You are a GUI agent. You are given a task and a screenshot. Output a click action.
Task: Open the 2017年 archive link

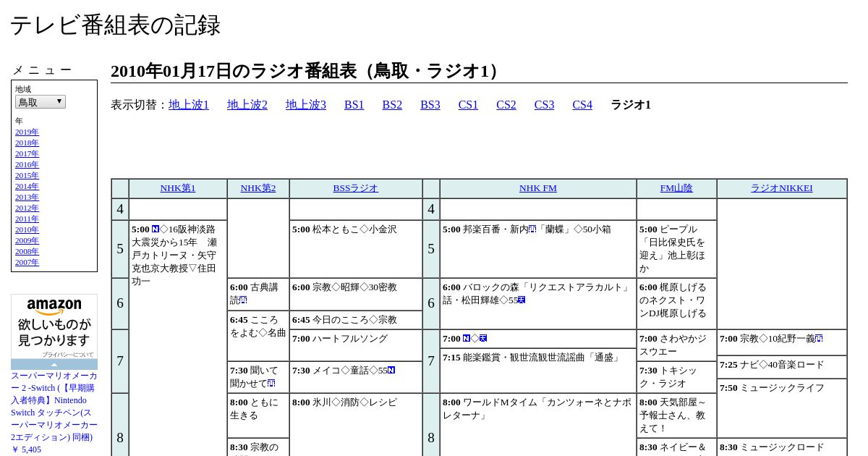click(27, 153)
